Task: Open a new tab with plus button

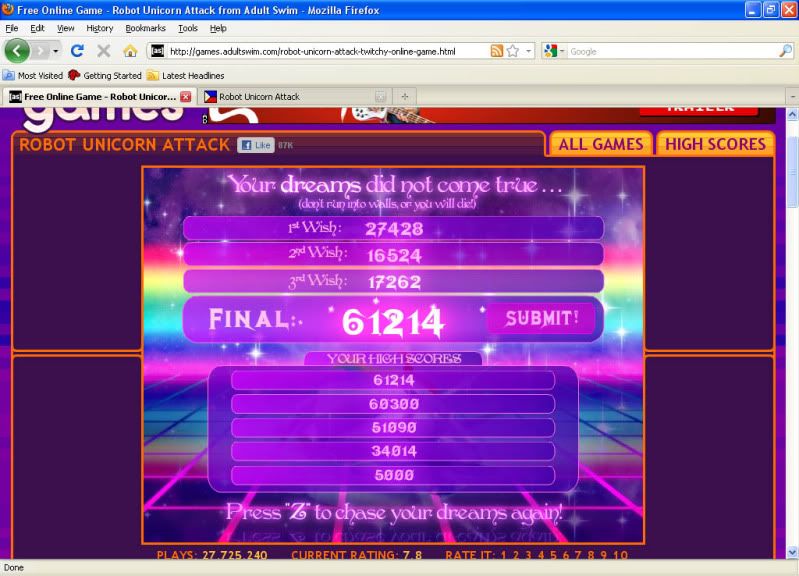Action: coord(405,96)
